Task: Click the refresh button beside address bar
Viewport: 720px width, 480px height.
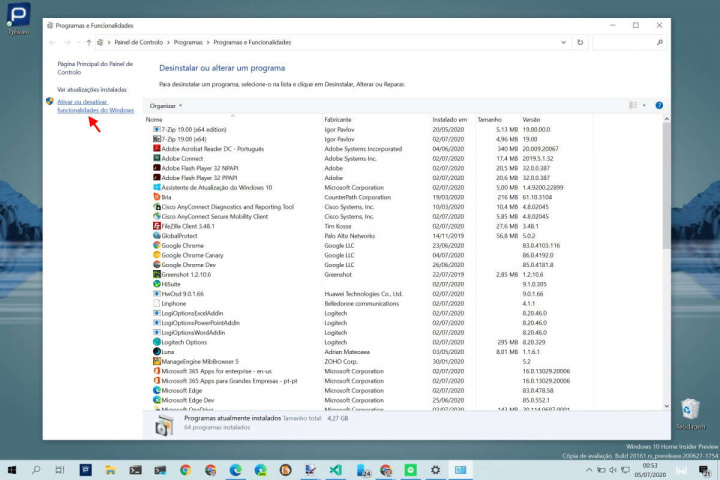Action: [x=581, y=43]
